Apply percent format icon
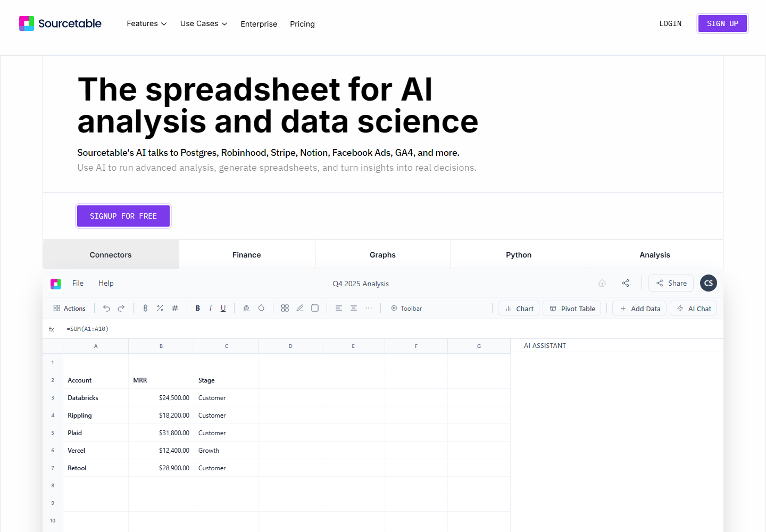766x532 pixels. tap(160, 309)
